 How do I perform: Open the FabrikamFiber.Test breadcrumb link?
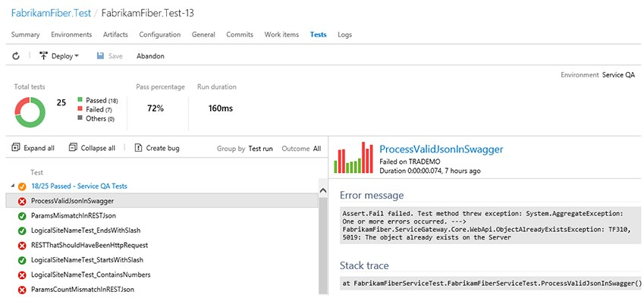point(51,13)
